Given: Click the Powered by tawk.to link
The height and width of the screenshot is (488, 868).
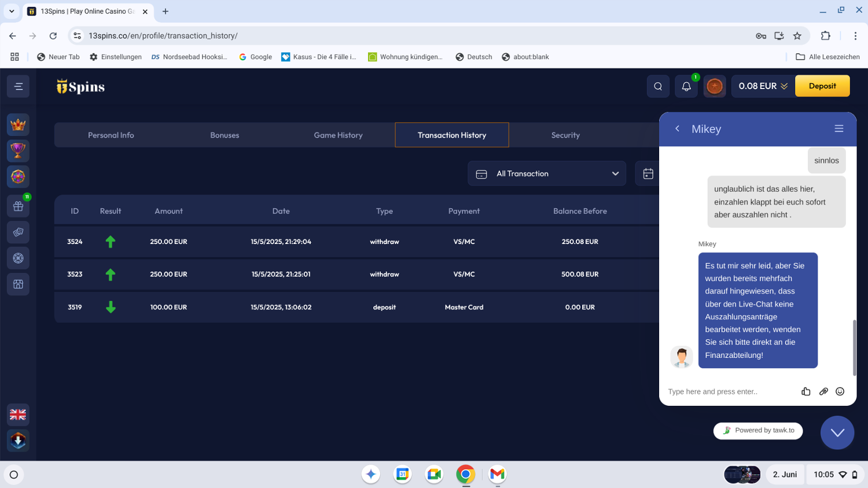Looking at the screenshot, I should [x=758, y=430].
